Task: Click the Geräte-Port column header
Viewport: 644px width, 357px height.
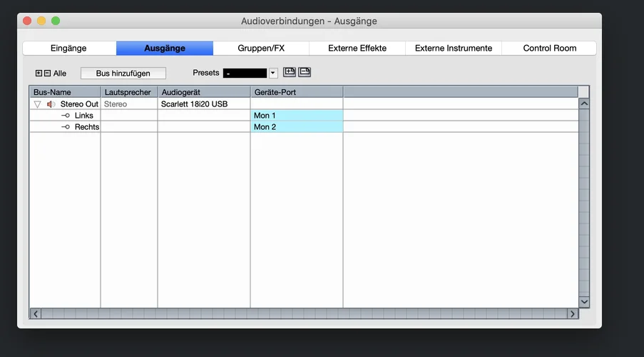Action: point(297,92)
